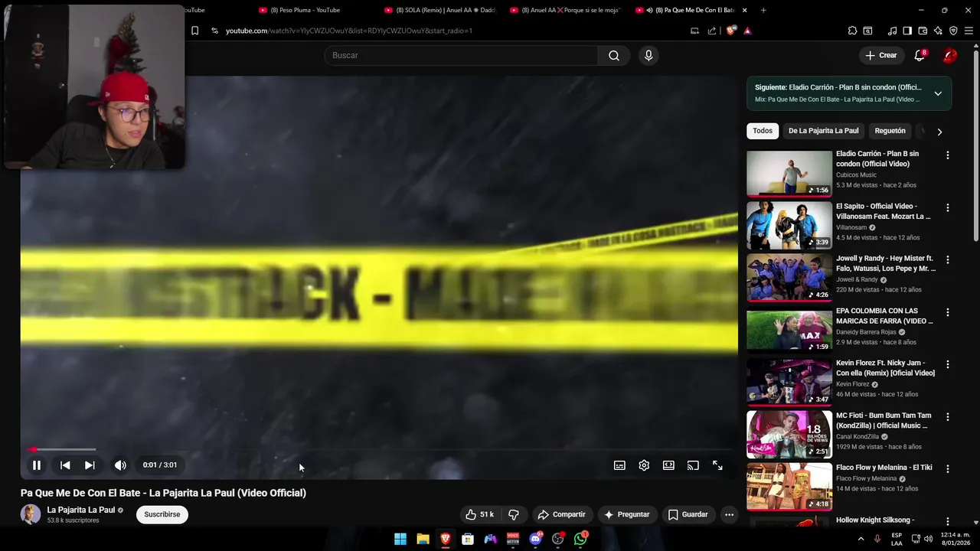The image size is (980, 551).
Task: Open player settings gear
Action: point(644,465)
